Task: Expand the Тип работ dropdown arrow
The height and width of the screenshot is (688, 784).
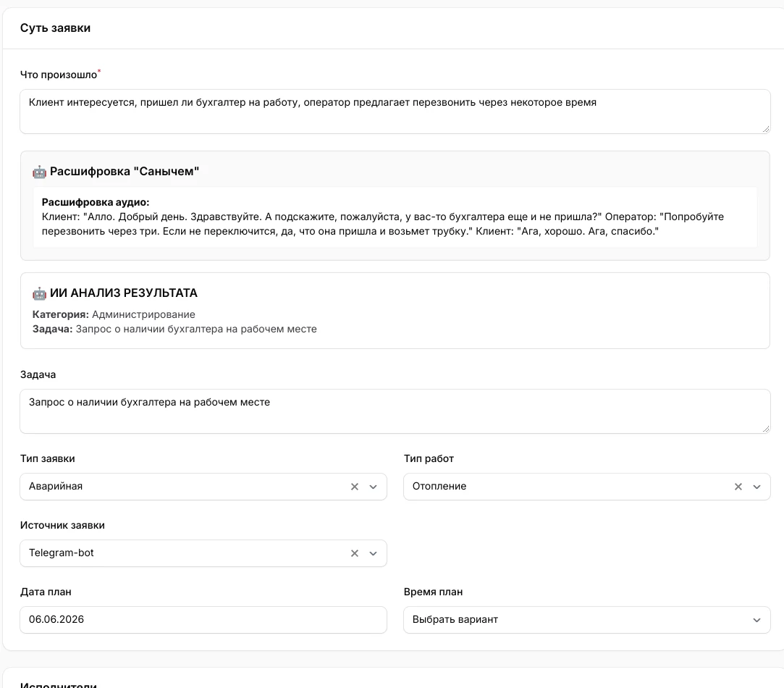Action: [x=756, y=487]
